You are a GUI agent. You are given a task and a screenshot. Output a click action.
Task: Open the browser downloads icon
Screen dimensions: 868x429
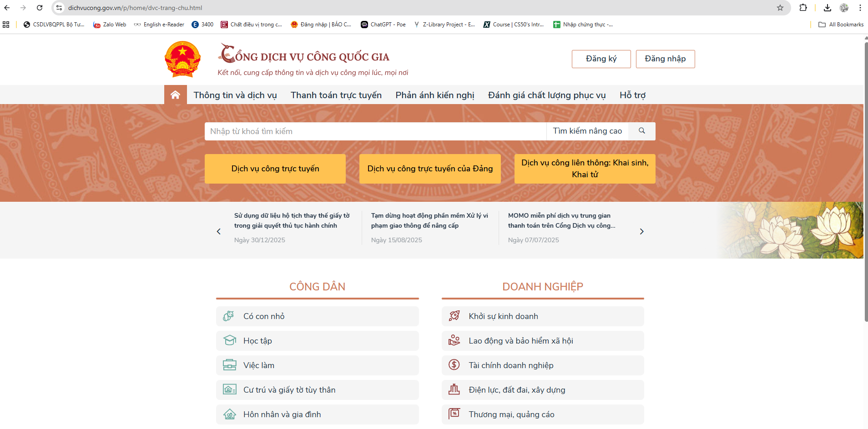tap(827, 8)
